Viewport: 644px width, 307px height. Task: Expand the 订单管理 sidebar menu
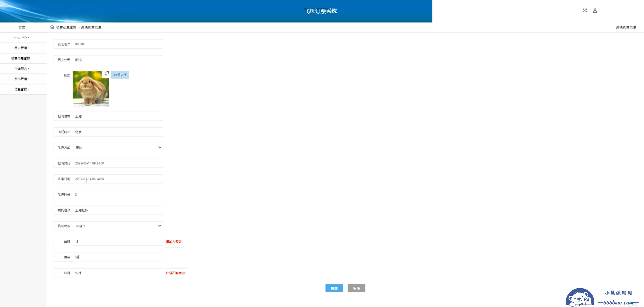pos(22,89)
